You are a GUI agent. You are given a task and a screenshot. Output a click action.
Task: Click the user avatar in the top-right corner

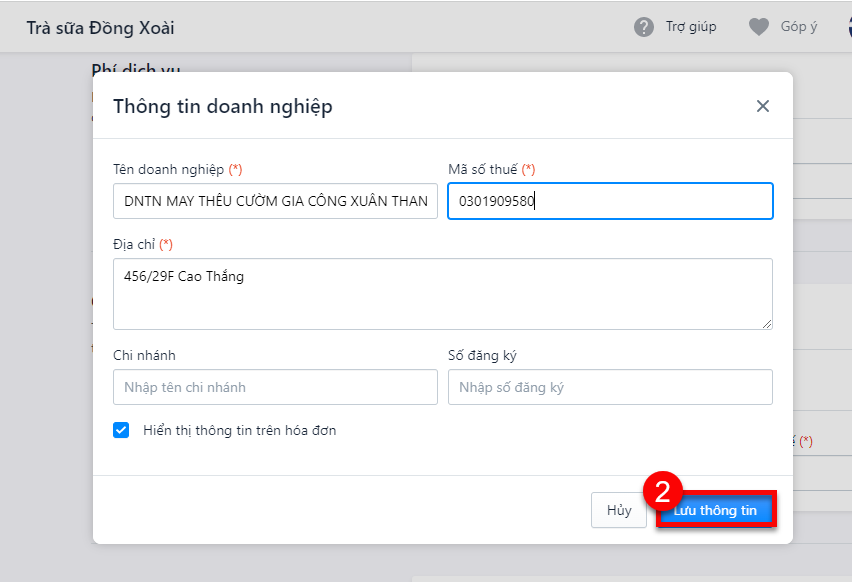pyautogui.click(x=849, y=27)
